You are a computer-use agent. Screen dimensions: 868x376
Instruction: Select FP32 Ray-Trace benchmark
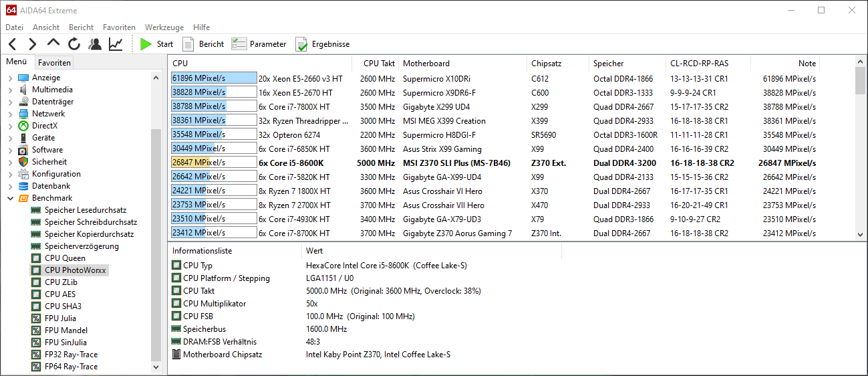coord(71,355)
